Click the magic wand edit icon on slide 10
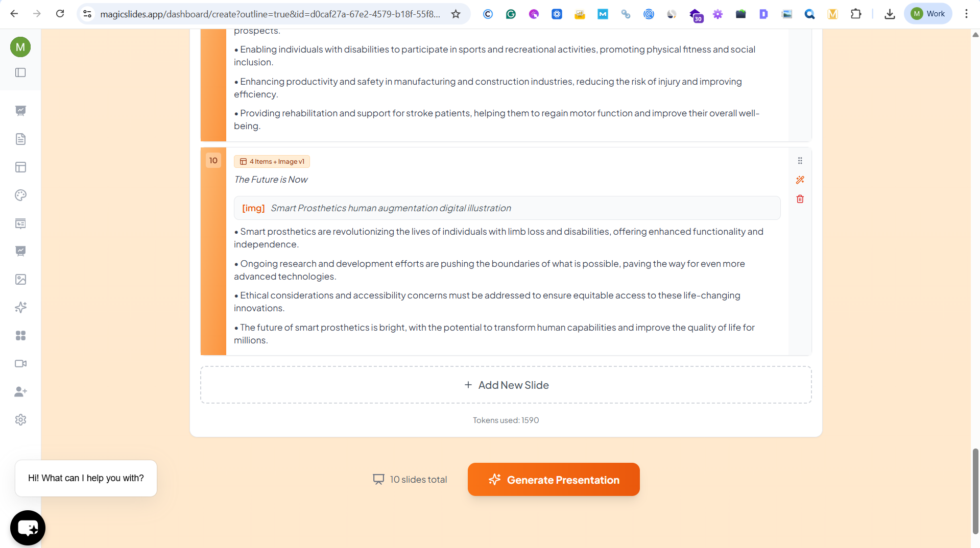Viewport: 980px width, 548px height. tap(800, 180)
